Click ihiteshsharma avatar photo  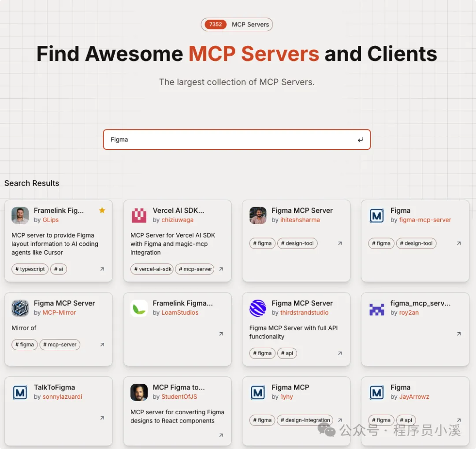click(x=258, y=215)
